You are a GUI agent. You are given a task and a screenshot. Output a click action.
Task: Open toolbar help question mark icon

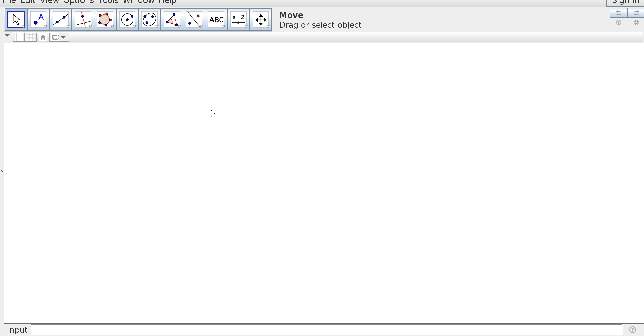[x=619, y=23]
